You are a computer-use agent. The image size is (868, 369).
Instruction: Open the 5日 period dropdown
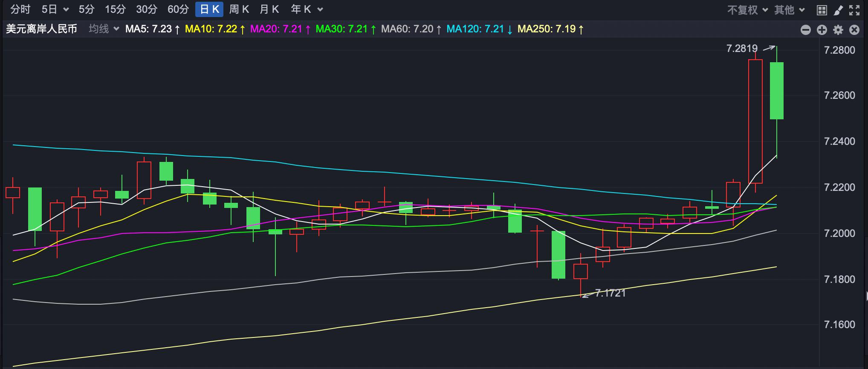pos(55,9)
